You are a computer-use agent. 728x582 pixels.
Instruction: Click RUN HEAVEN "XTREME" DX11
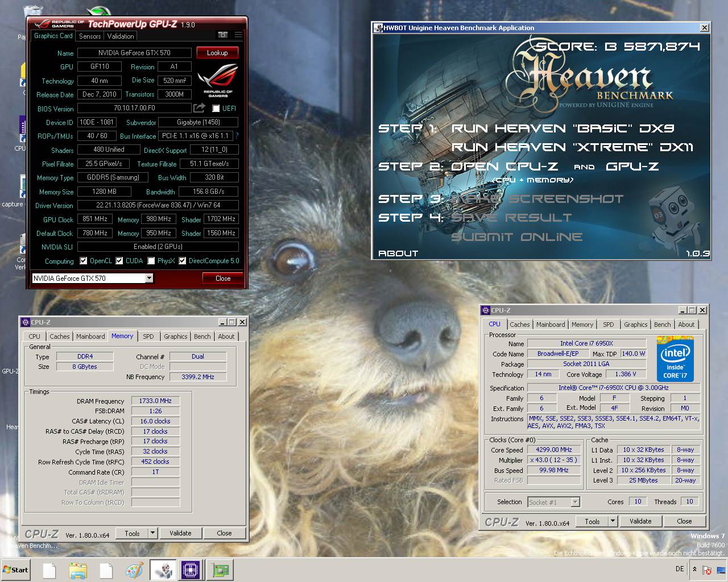click(x=573, y=147)
